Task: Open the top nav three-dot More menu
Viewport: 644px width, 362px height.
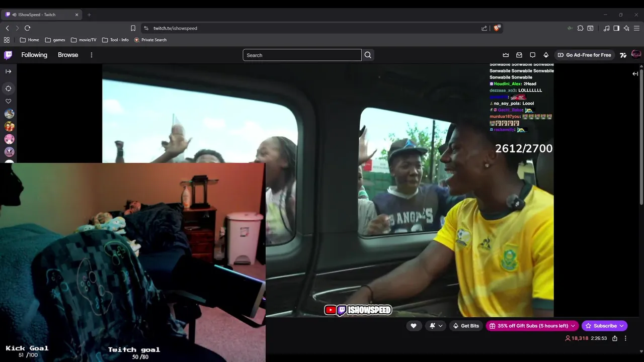Action: pos(91,55)
